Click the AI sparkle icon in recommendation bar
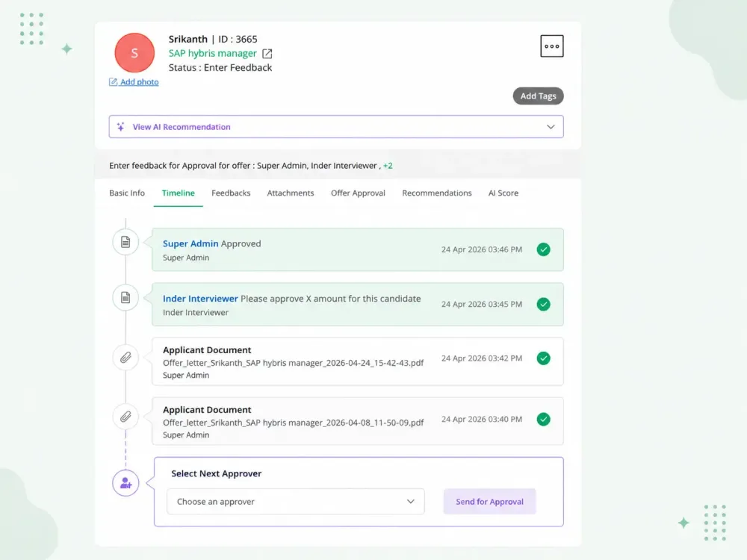The height and width of the screenshot is (560, 747). [x=120, y=127]
